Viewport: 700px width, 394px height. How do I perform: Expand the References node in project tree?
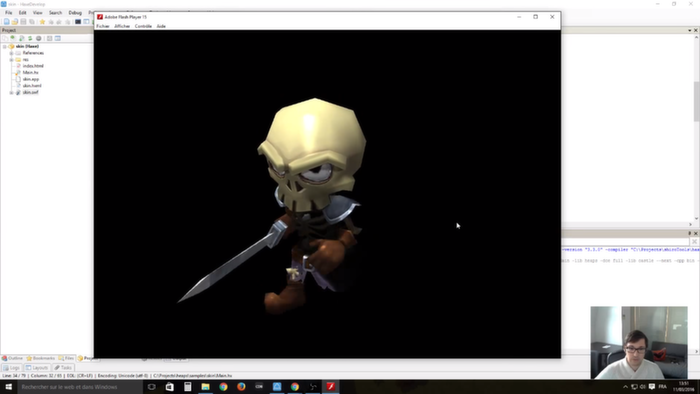(x=12, y=53)
